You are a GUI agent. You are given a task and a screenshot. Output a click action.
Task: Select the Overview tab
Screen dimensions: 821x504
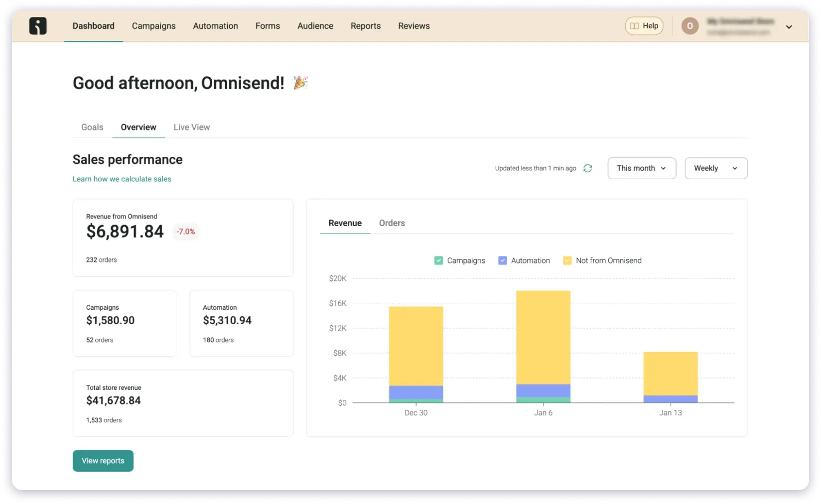(x=138, y=127)
